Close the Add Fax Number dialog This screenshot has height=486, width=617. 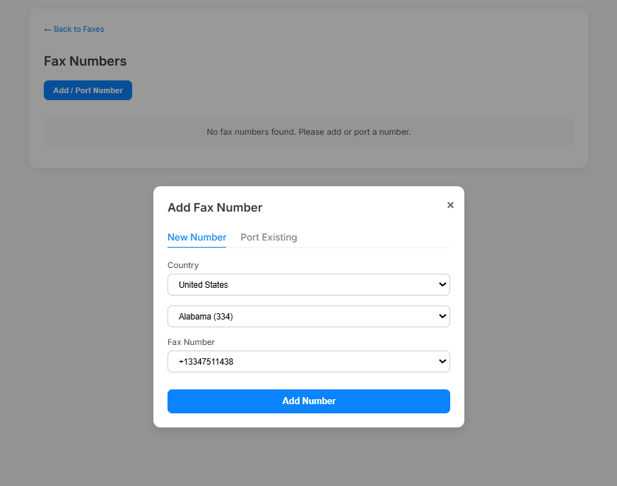click(x=450, y=205)
